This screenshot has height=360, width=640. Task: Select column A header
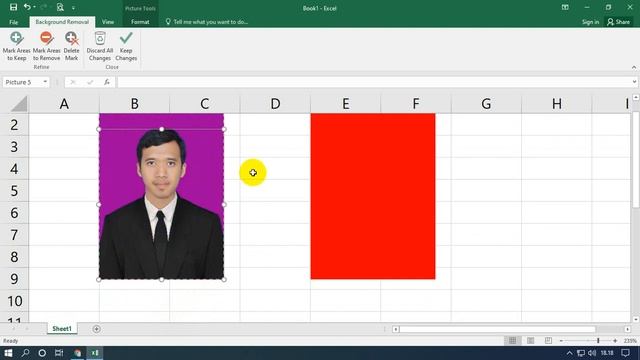point(64,104)
